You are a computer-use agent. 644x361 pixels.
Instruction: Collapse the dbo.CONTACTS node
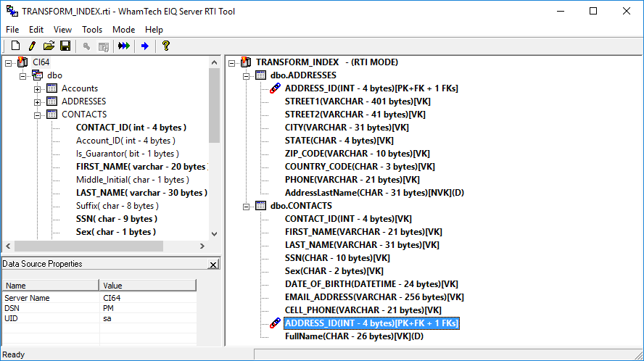click(246, 207)
